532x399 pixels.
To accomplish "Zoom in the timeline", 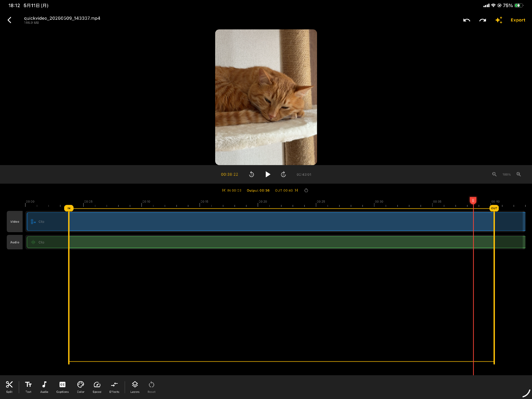I will pos(518,174).
